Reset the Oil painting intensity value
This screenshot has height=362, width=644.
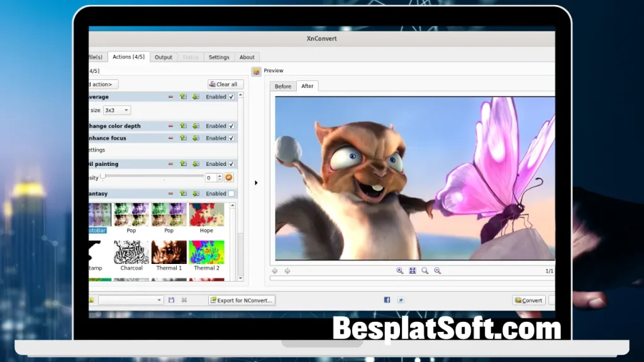coord(228,177)
